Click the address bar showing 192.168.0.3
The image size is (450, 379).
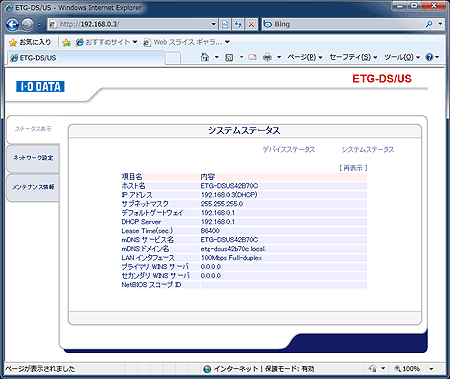(x=130, y=24)
